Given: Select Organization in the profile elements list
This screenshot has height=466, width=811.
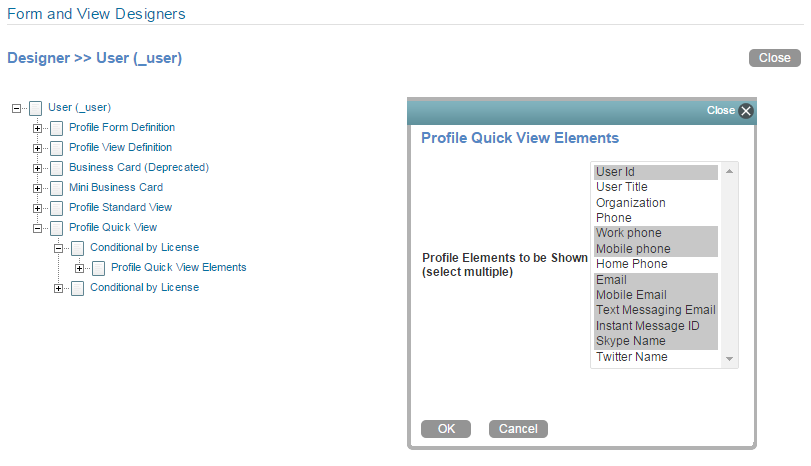Looking at the screenshot, I should pos(630,203).
